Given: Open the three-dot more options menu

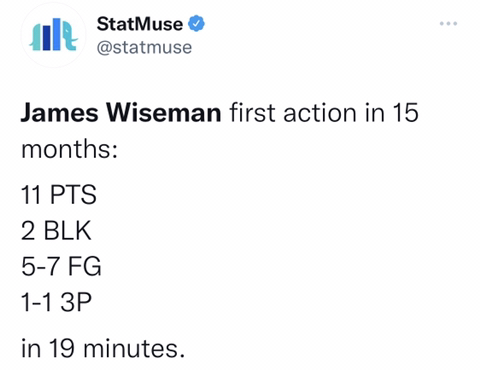Looking at the screenshot, I should [x=448, y=23].
